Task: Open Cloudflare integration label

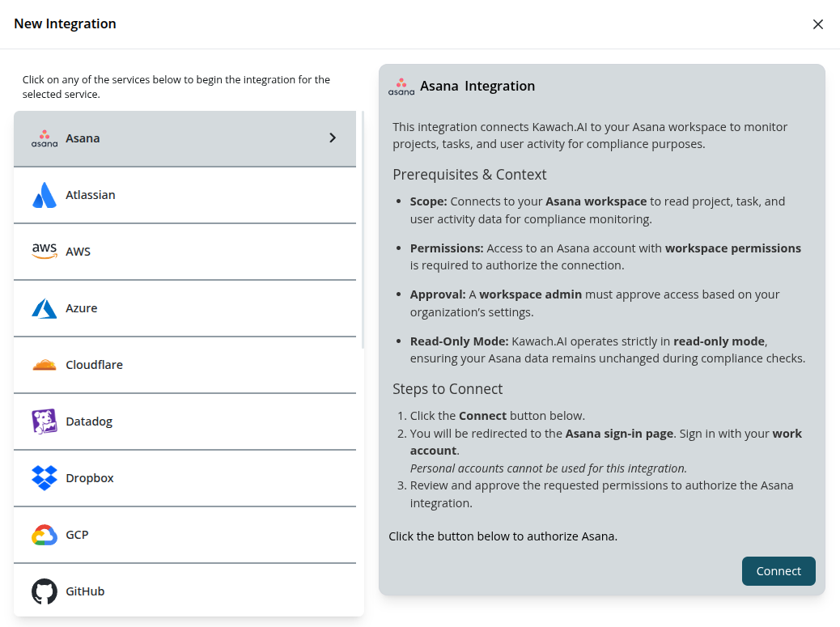Action: tap(95, 365)
